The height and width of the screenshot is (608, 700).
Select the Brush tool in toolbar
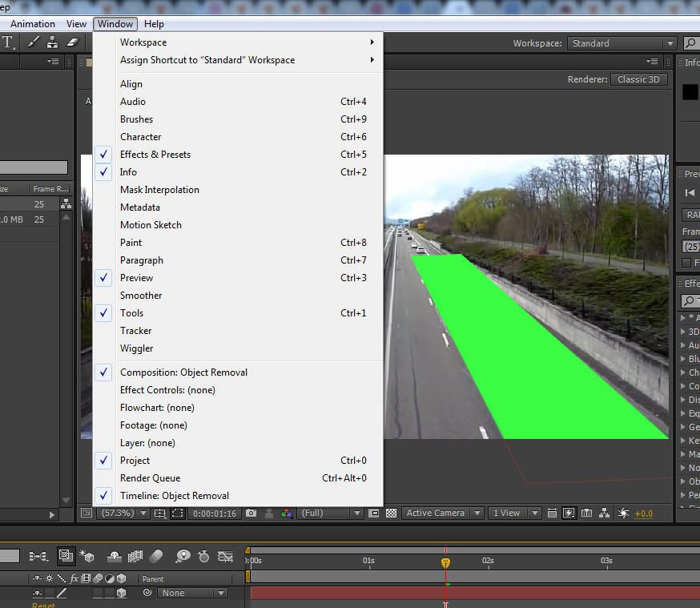pyautogui.click(x=34, y=42)
